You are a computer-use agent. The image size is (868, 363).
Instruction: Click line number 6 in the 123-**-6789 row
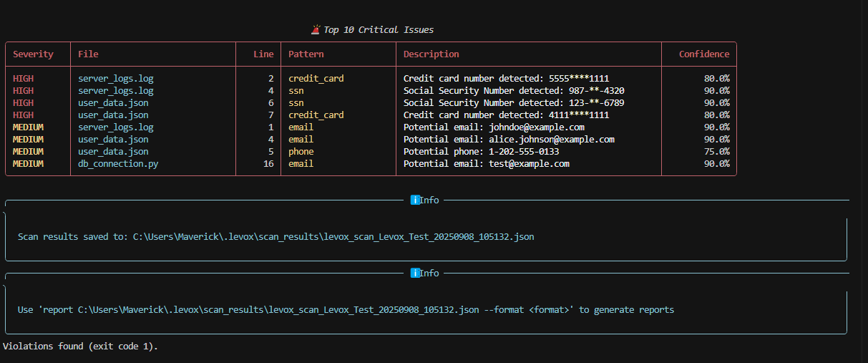click(271, 103)
